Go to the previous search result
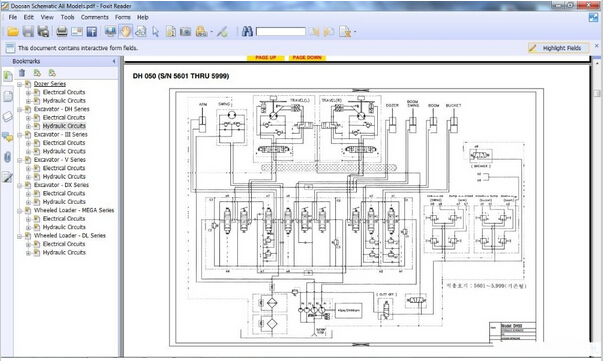 pos(314,32)
